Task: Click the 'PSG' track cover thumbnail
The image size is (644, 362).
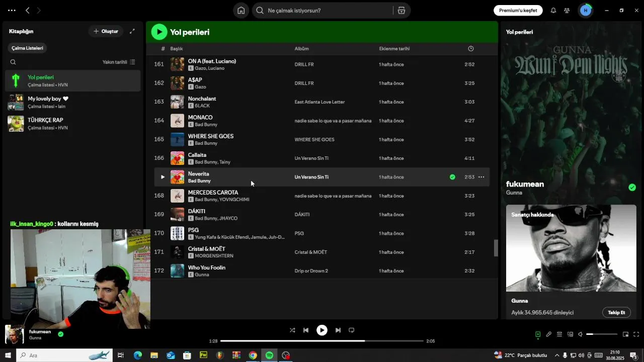Action: click(x=177, y=233)
